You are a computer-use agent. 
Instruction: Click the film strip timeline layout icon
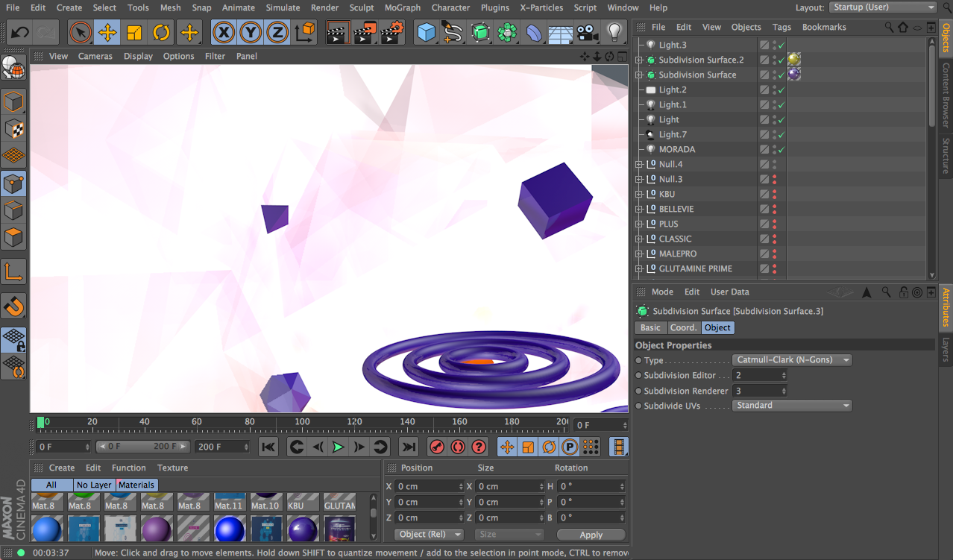coord(619,447)
